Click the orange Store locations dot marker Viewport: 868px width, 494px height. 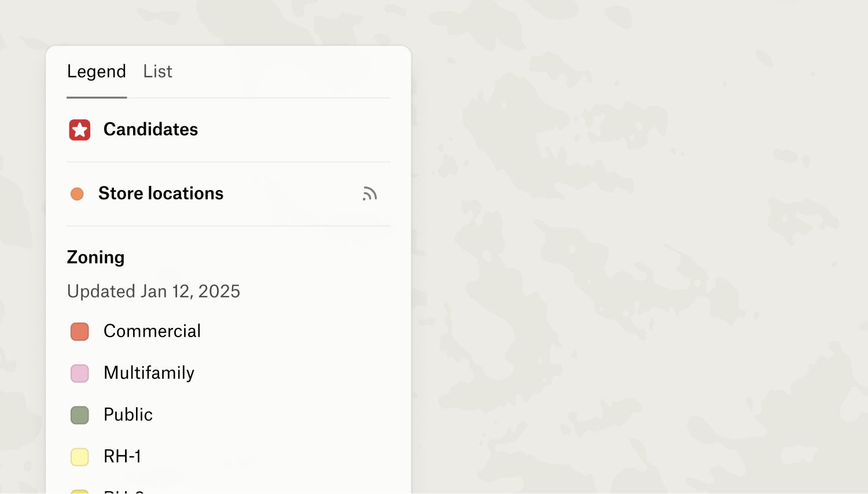(77, 194)
